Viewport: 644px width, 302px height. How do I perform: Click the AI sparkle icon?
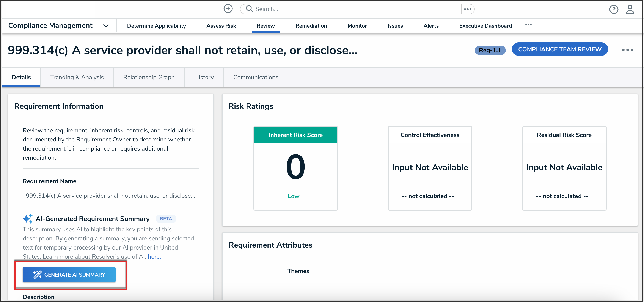pyautogui.click(x=28, y=219)
